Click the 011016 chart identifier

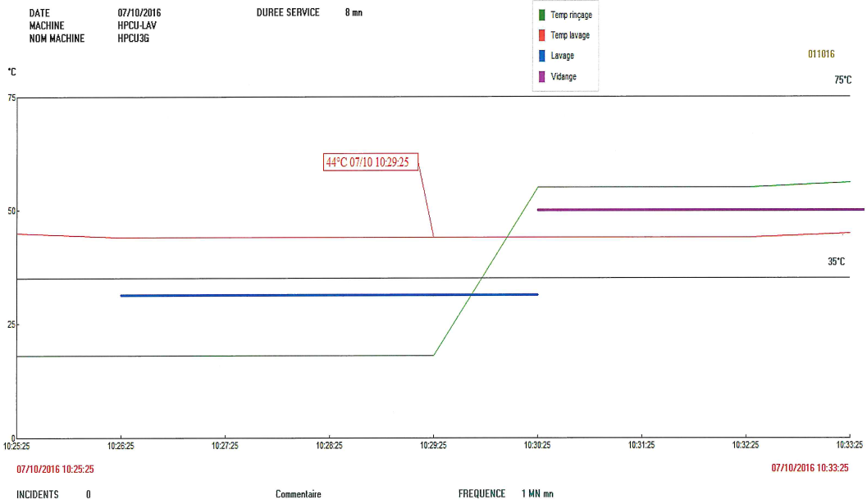tap(820, 54)
